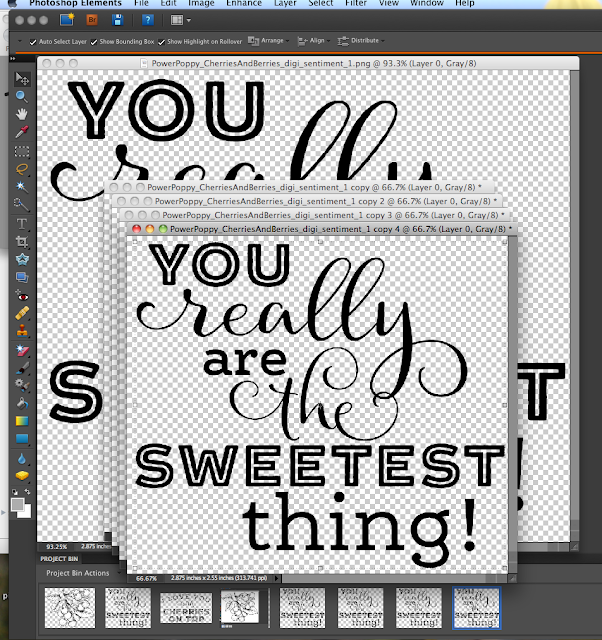Image resolution: width=602 pixels, height=640 pixels.
Task: Activate the sentiment_1.png window title bar
Action: tap(308, 63)
